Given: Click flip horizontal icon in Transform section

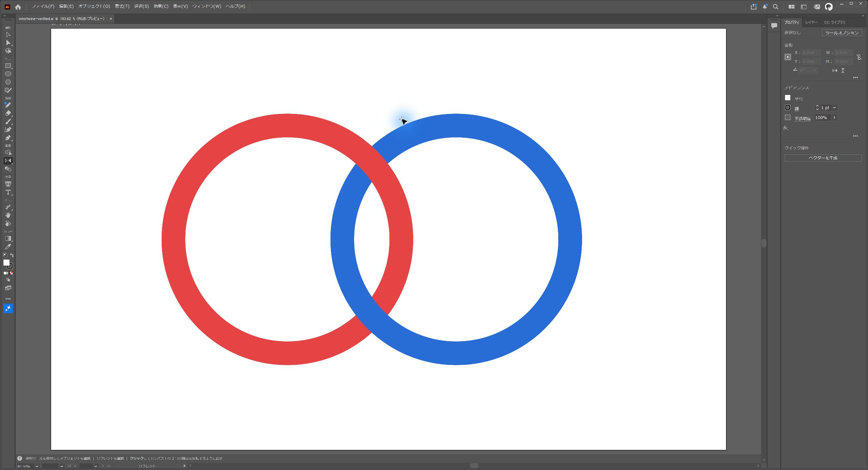Looking at the screenshot, I should tap(835, 70).
